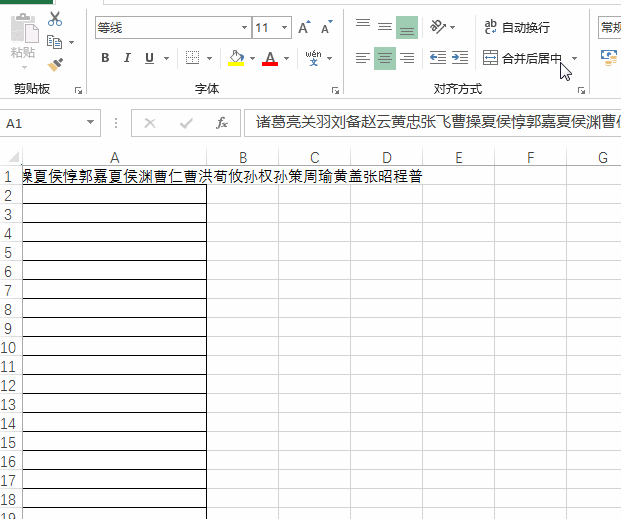Toggle italic formatting

127,58
